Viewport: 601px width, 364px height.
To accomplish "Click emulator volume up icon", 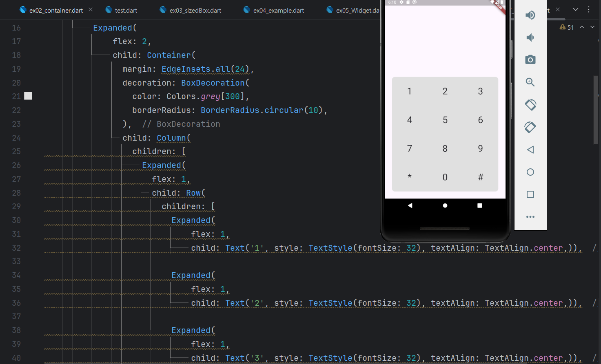I will pyautogui.click(x=530, y=15).
